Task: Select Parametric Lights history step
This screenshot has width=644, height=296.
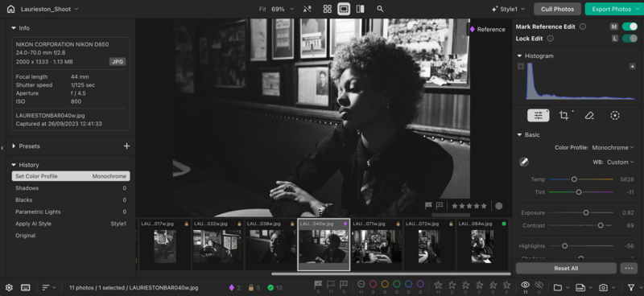Action: 71,212
